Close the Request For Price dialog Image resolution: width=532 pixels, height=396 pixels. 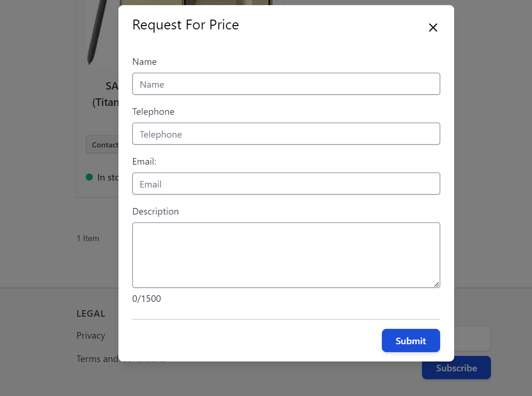coord(433,28)
